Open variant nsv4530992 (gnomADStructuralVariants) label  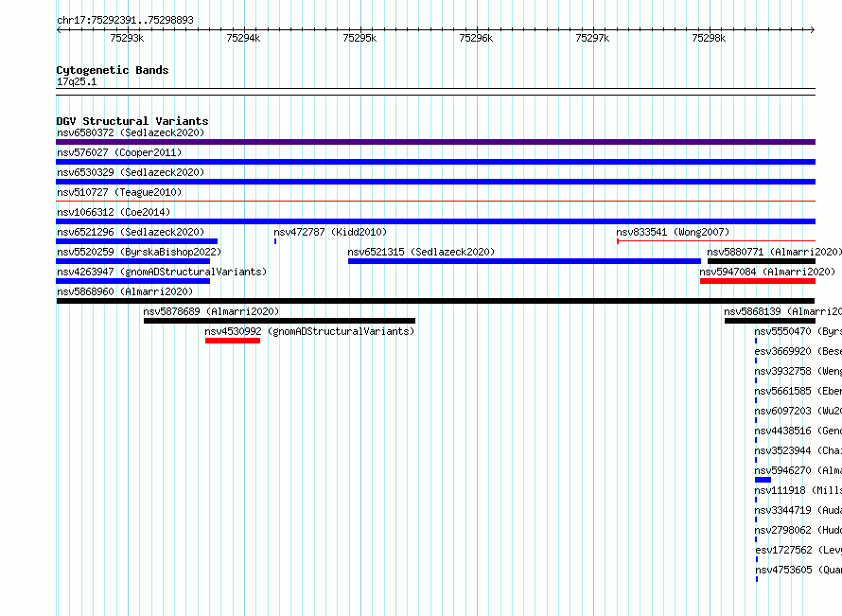tap(310, 331)
